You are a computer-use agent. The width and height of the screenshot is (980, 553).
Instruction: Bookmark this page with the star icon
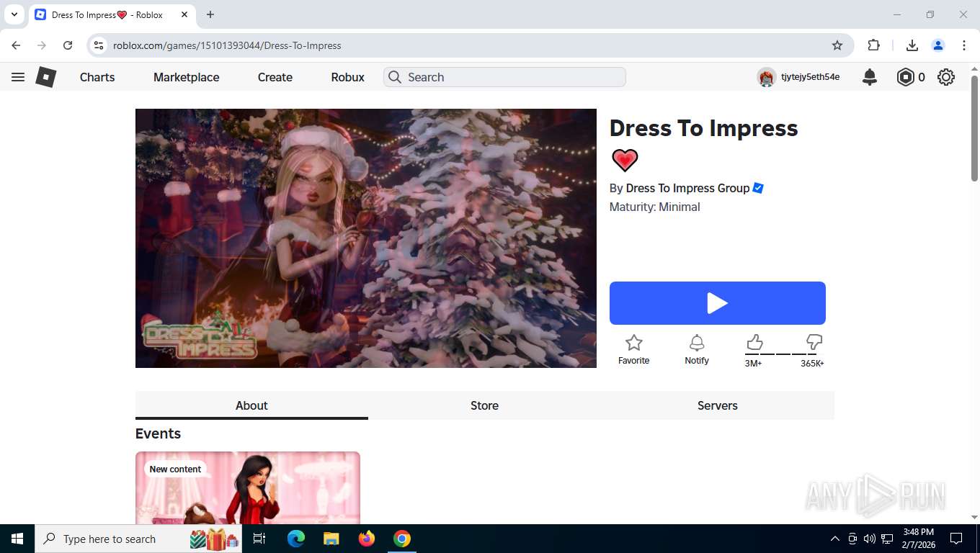837,45
